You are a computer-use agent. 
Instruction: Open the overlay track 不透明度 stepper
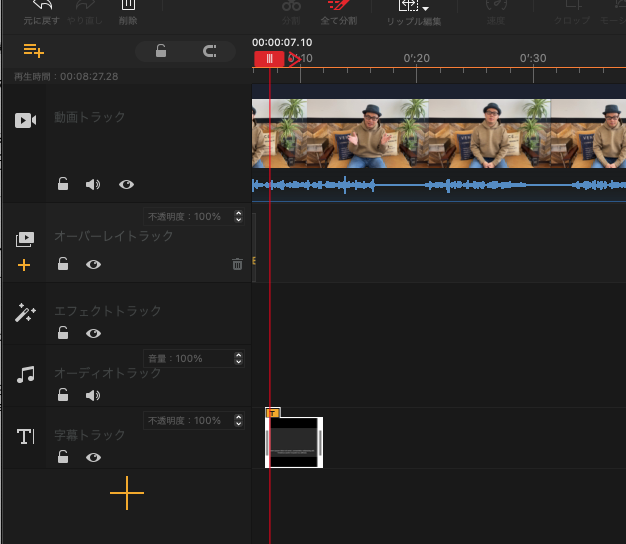[238, 216]
